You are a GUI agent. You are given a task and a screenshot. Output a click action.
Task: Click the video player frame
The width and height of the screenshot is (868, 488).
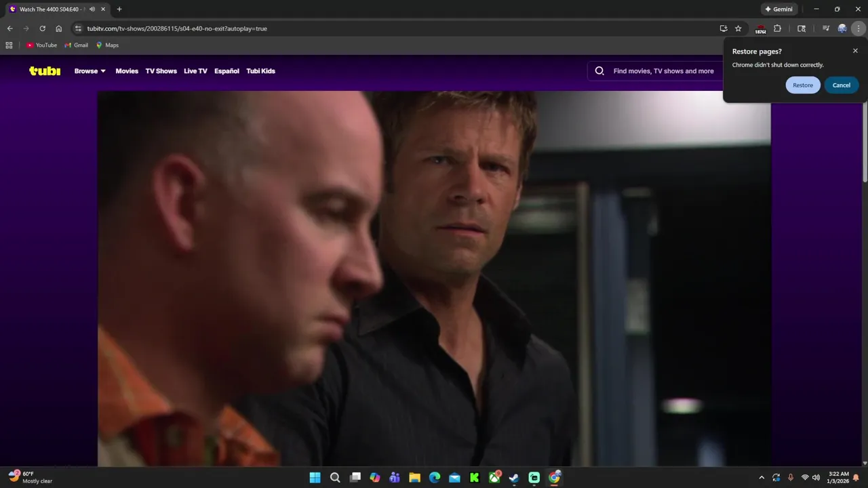(x=434, y=279)
